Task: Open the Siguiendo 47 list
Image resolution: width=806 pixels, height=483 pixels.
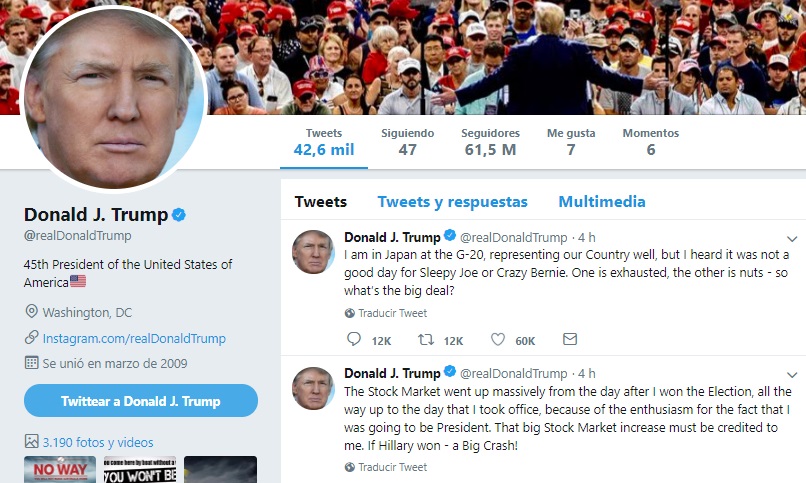Action: [407, 142]
